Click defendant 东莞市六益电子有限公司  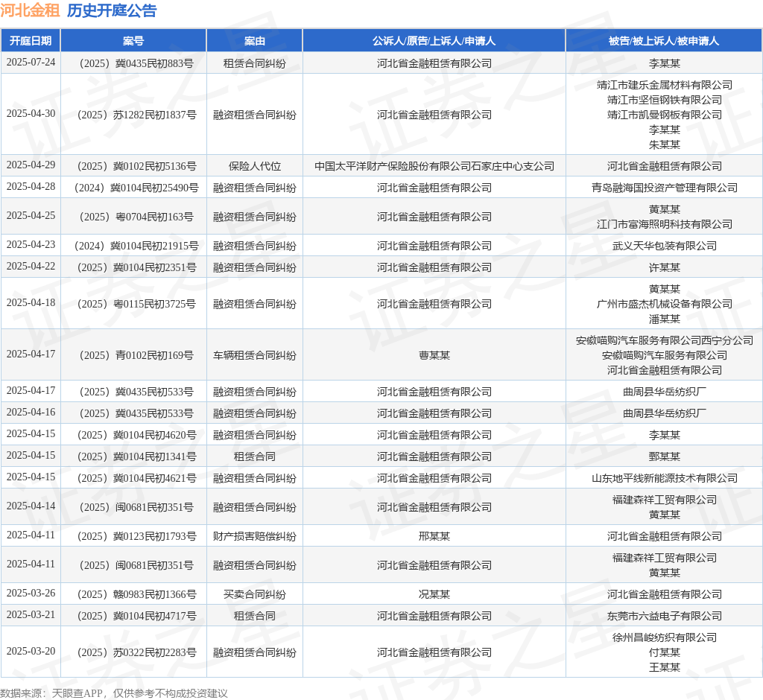click(x=664, y=616)
